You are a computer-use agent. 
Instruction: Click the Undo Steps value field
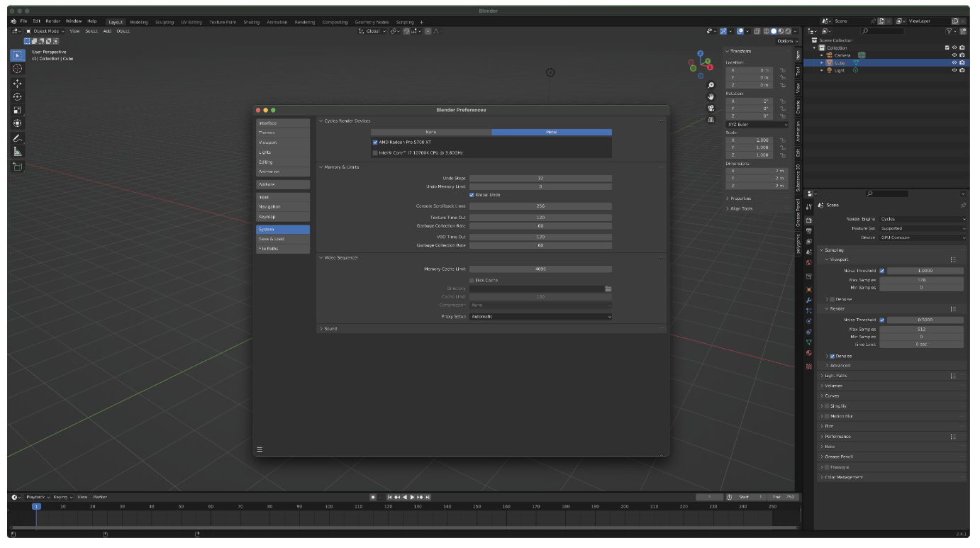click(540, 178)
